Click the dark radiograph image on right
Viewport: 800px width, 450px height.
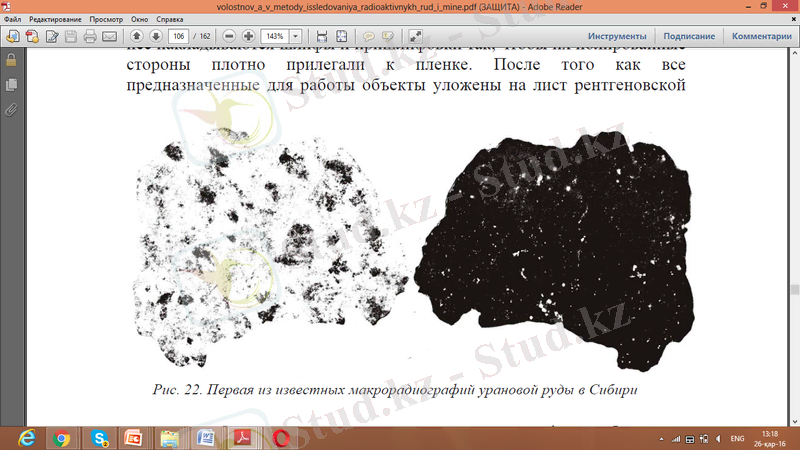click(555, 250)
